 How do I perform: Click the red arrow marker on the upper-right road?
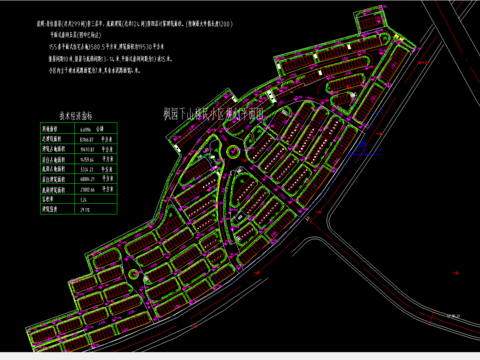[423, 62]
